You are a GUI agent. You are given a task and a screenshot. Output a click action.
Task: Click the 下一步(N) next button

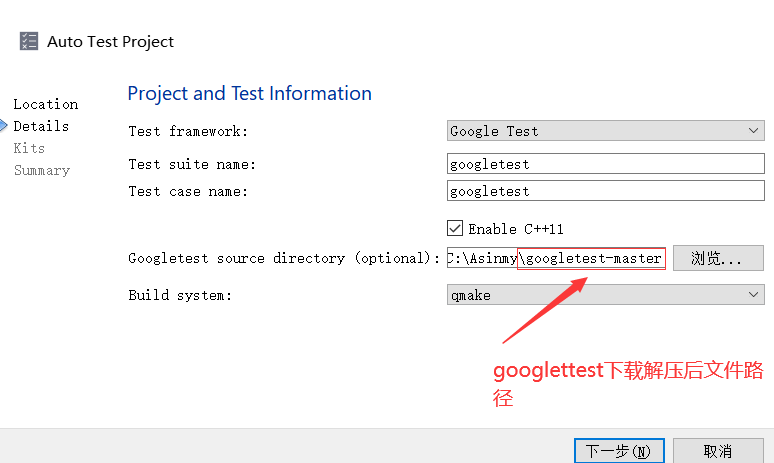[619, 451]
